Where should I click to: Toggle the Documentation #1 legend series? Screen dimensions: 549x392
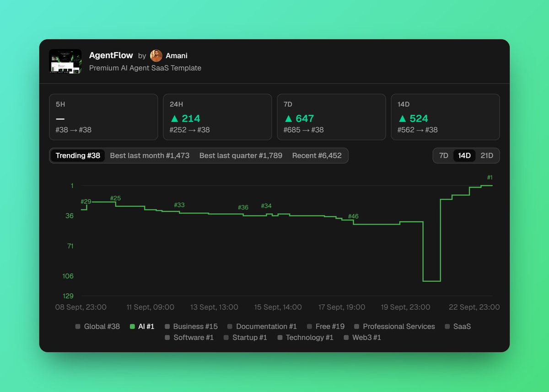click(x=262, y=327)
